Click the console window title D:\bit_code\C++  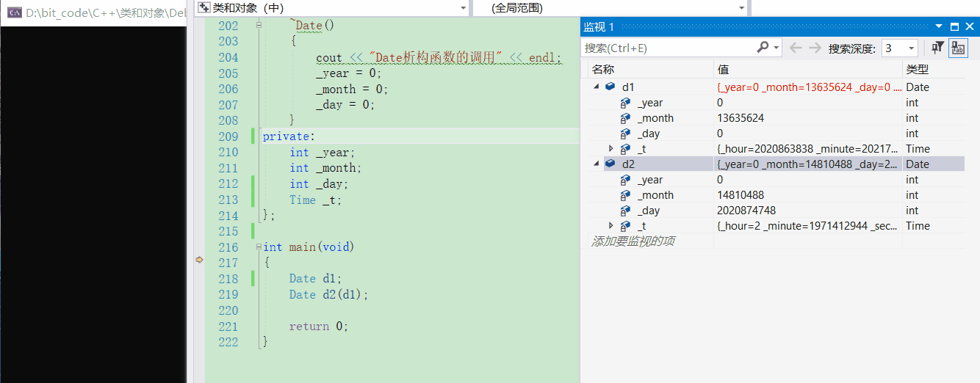pyautogui.click(x=105, y=12)
